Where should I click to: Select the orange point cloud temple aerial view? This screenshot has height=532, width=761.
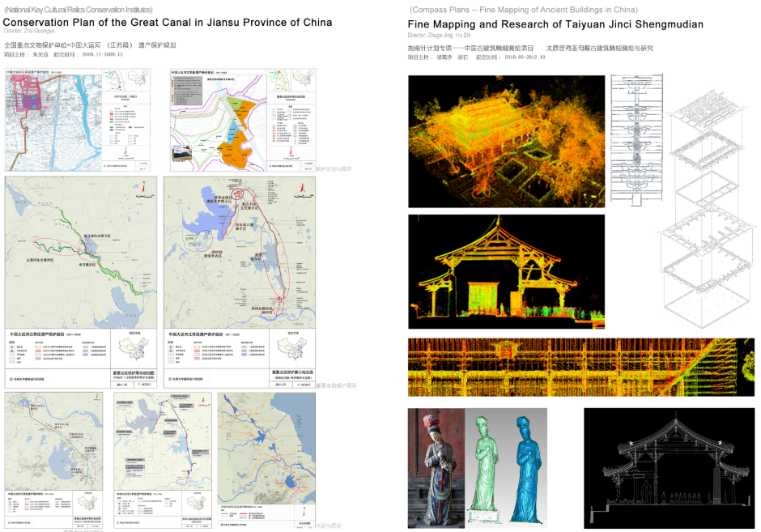click(x=507, y=141)
